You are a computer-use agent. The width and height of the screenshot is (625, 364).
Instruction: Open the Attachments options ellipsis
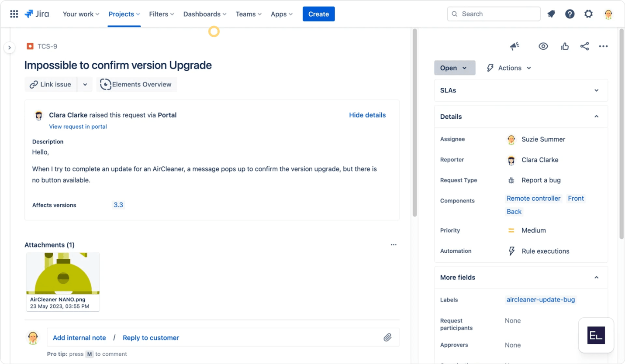click(394, 245)
